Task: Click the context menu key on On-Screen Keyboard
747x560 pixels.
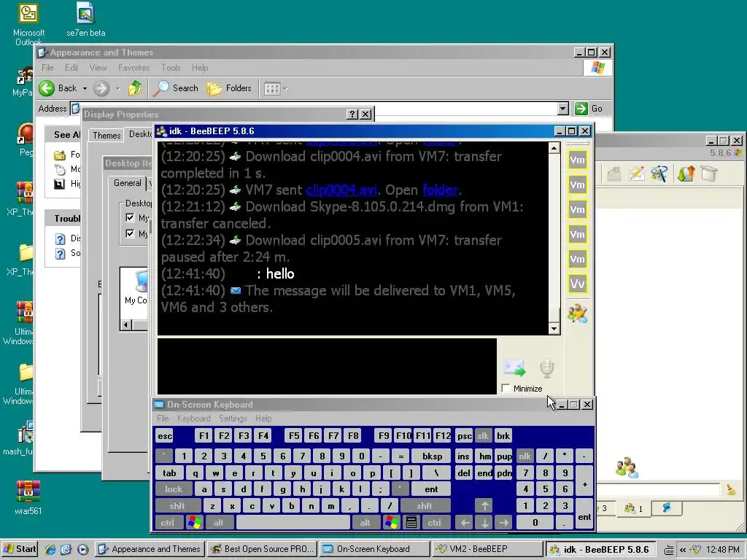Action: (x=411, y=522)
